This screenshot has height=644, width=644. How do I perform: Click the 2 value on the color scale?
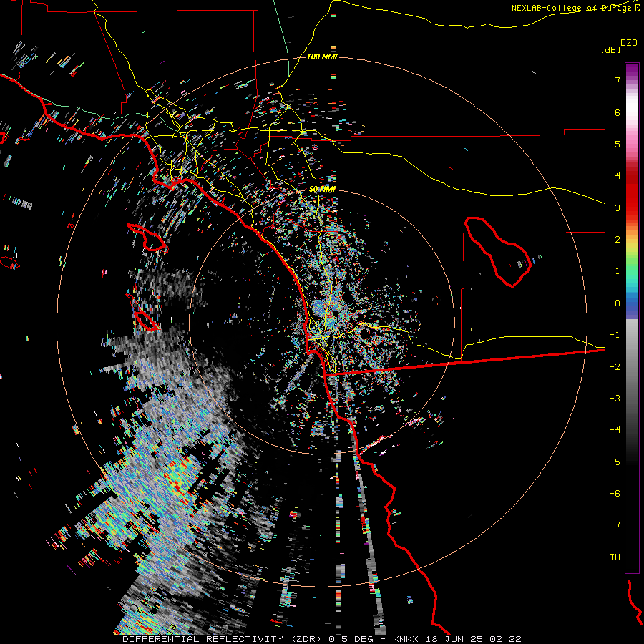pyautogui.click(x=618, y=240)
